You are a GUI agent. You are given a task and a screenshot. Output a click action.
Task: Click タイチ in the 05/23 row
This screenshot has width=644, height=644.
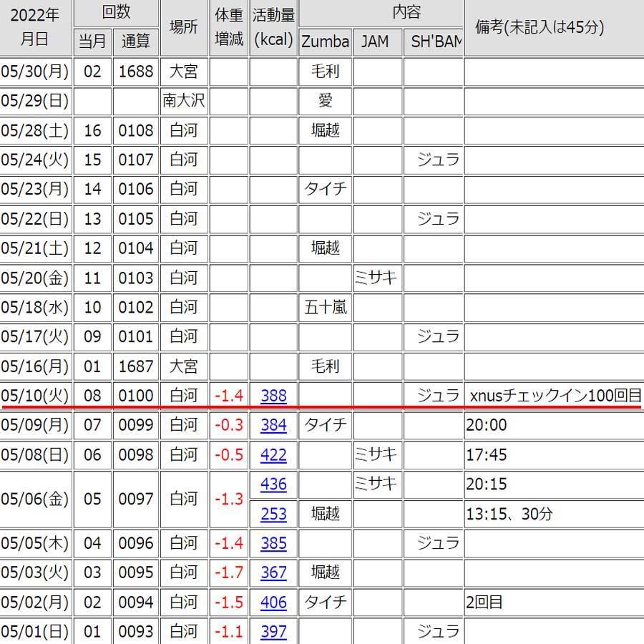click(x=326, y=190)
